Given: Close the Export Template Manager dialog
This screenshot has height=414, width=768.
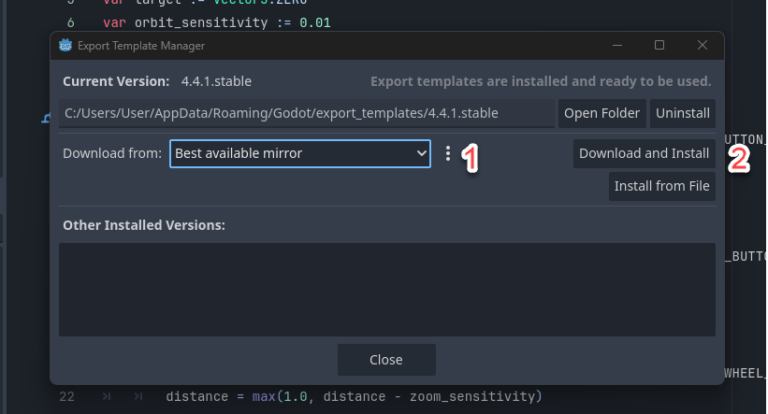Looking at the screenshot, I should (x=386, y=360).
